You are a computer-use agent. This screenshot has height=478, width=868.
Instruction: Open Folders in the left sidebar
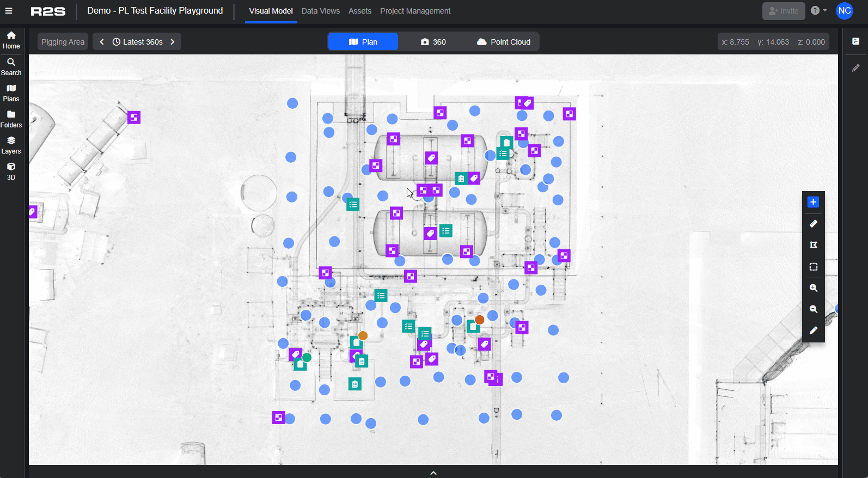click(11, 119)
